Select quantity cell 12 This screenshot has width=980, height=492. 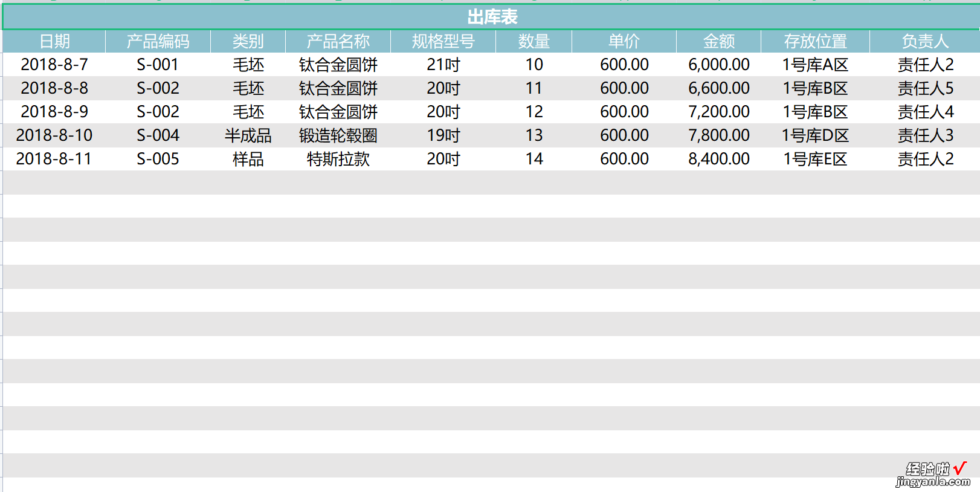pos(534,112)
